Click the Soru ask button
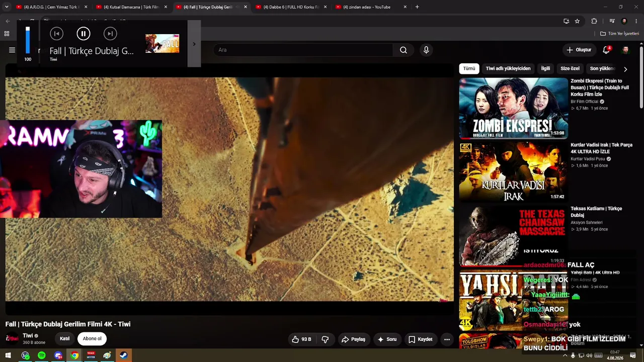 coord(386,339)
